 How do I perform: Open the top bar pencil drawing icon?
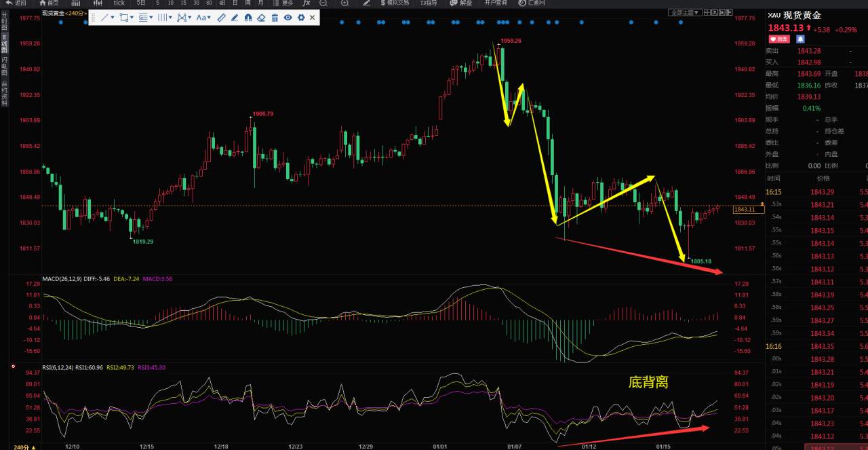(x=366, y=3)
